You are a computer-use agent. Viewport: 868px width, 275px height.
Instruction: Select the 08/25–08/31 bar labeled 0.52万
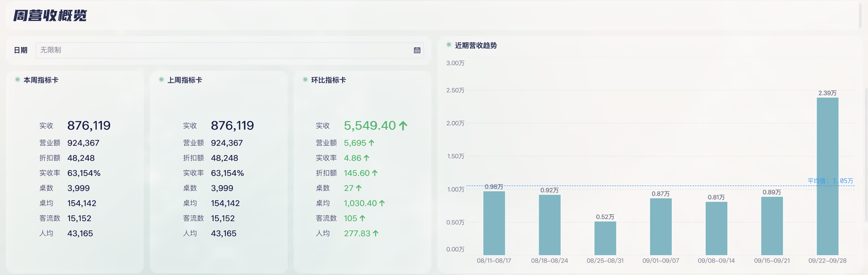(605, 238)
